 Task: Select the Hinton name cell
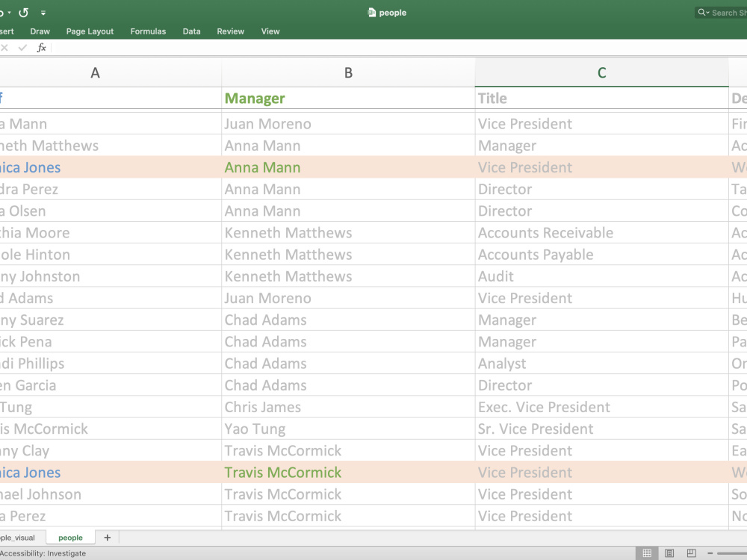tap(111, 255)
